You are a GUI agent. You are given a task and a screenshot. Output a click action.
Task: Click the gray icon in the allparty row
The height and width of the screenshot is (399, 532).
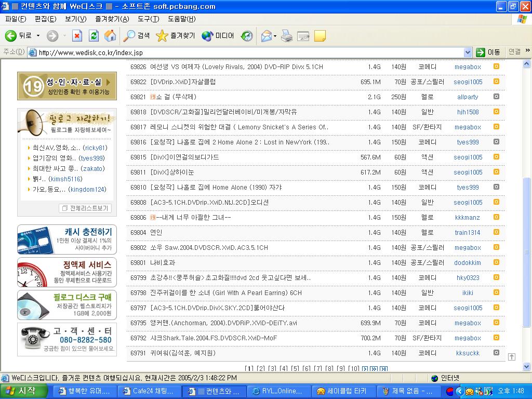(x=496, y=97)
